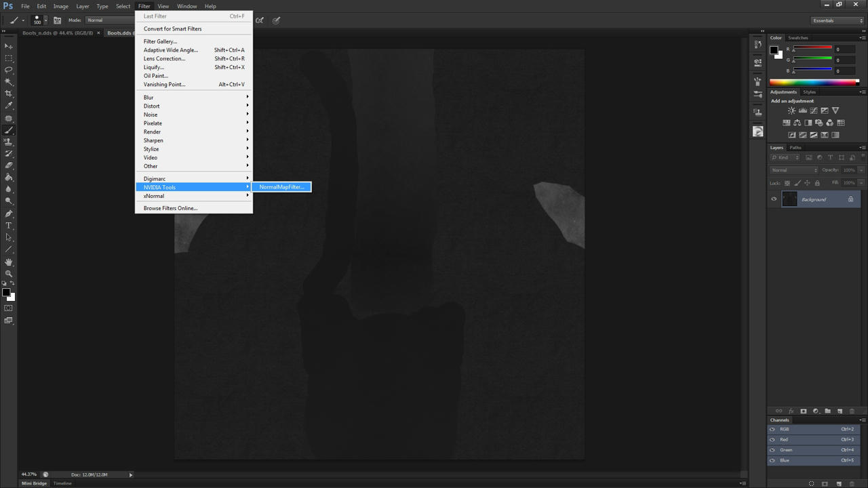
Task: Expand the Distort filter submenu
Action: [x=193, y=106]
